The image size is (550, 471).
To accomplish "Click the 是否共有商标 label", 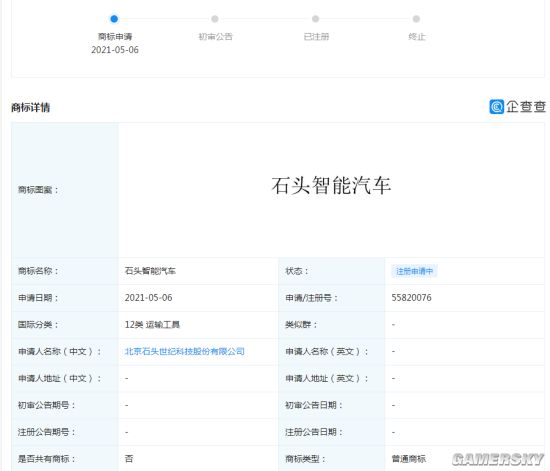I will (x=46, y=459).
